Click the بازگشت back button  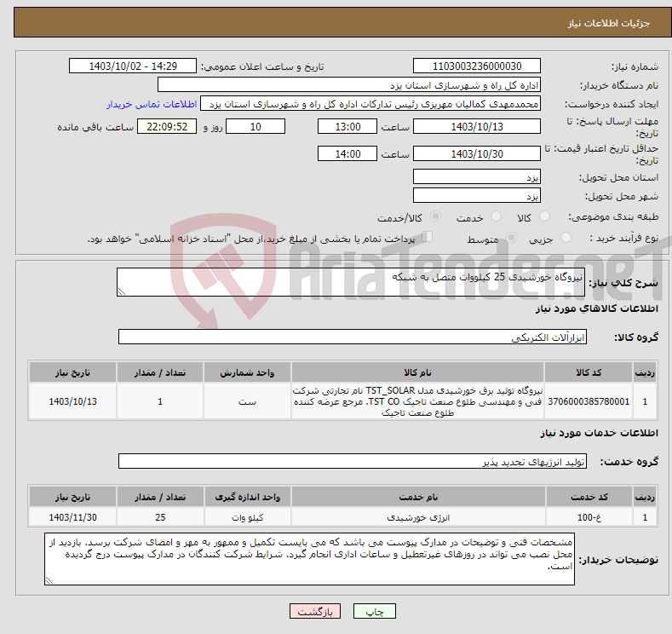(315, 611)
